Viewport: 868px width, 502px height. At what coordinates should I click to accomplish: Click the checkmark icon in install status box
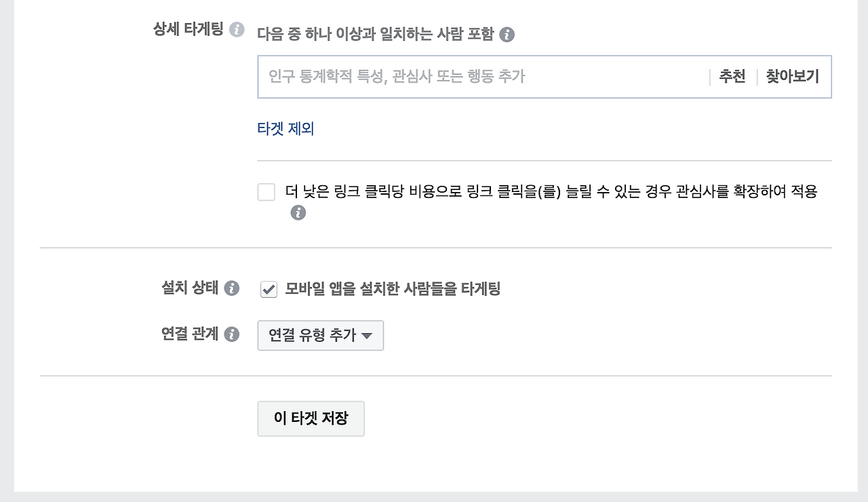coord(269,288)
